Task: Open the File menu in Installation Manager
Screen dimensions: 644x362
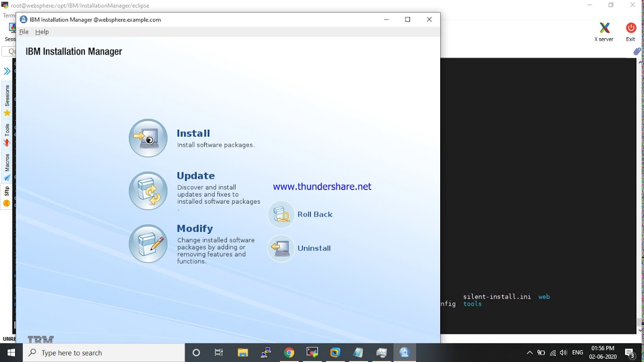Action: click(x=24, y=32)
